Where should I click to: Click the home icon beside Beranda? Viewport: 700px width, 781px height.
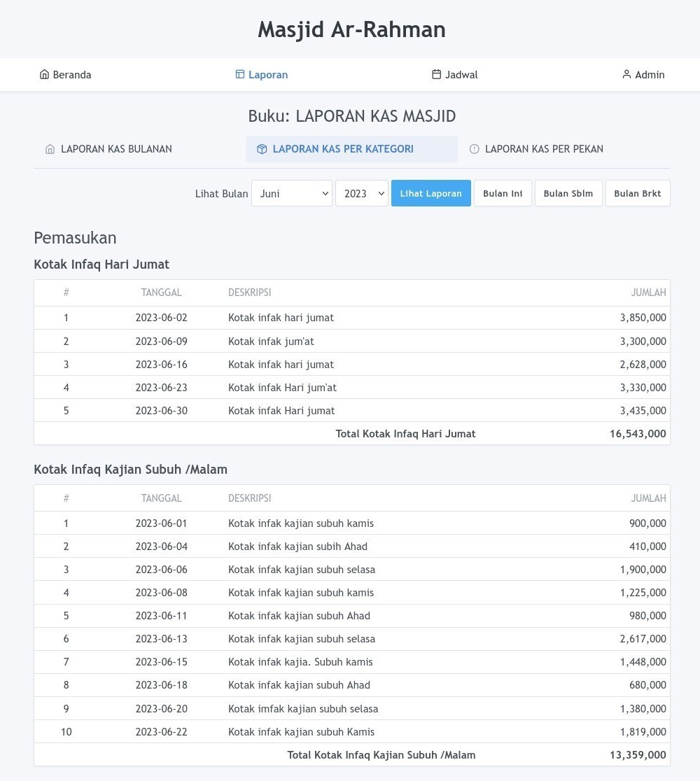[44, 74]
